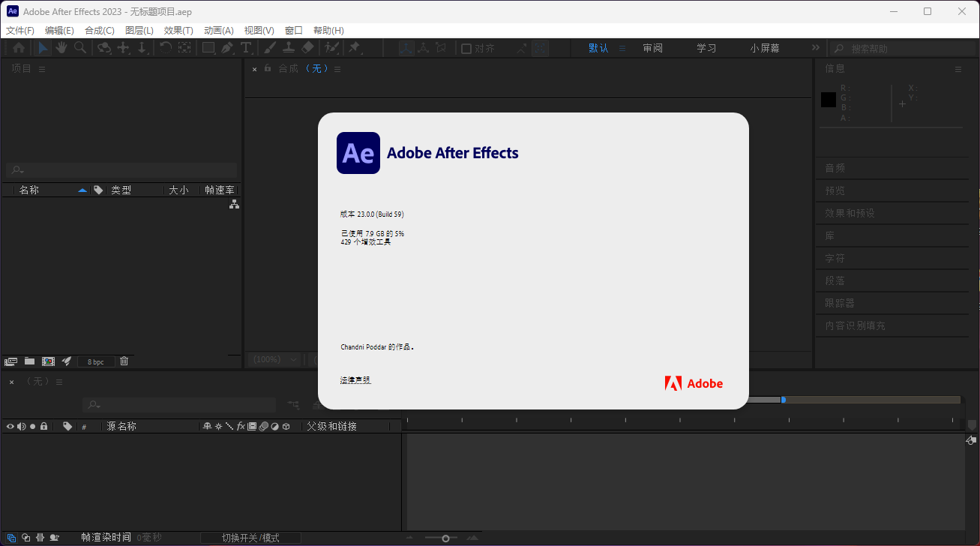Click the 法律声明 link in About dialog
Screen dimensions: 980x546
(x=355, y=380)
